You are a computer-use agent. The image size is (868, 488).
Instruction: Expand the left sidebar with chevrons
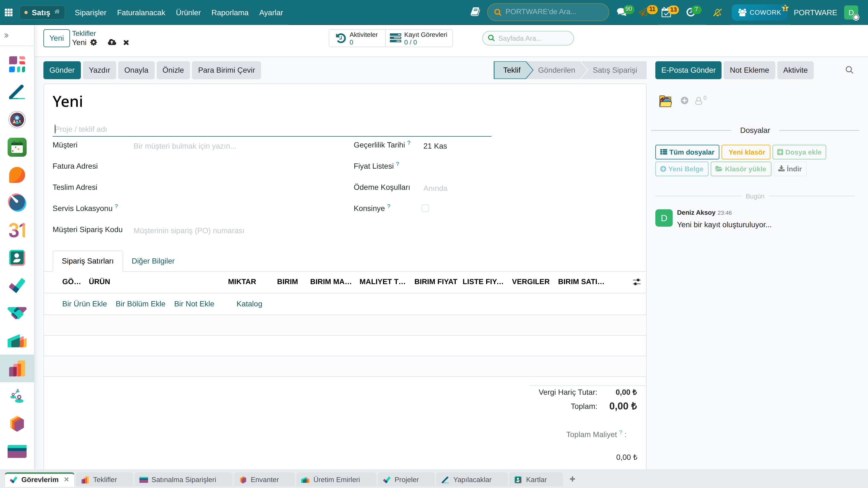7,35
